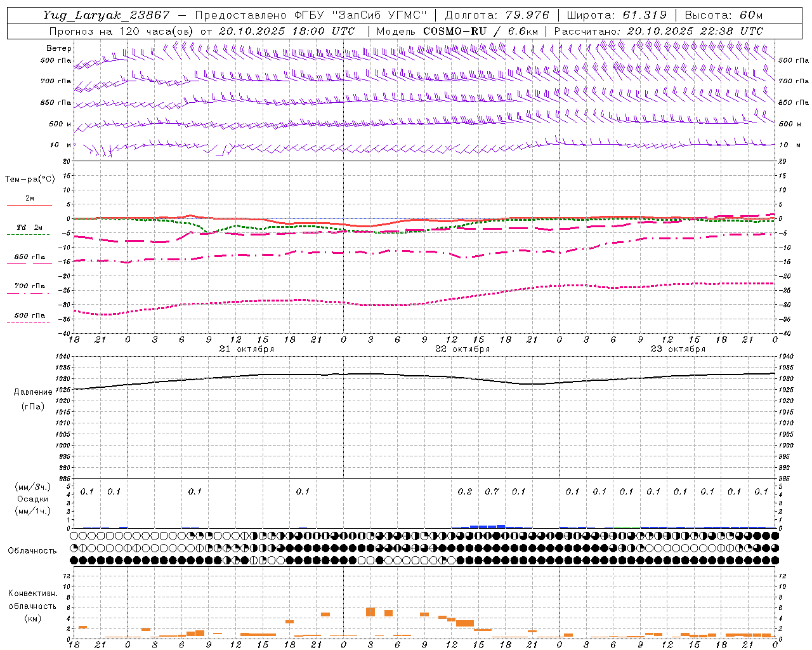
Task: Click the Осадки panel label
Action: 32,499
